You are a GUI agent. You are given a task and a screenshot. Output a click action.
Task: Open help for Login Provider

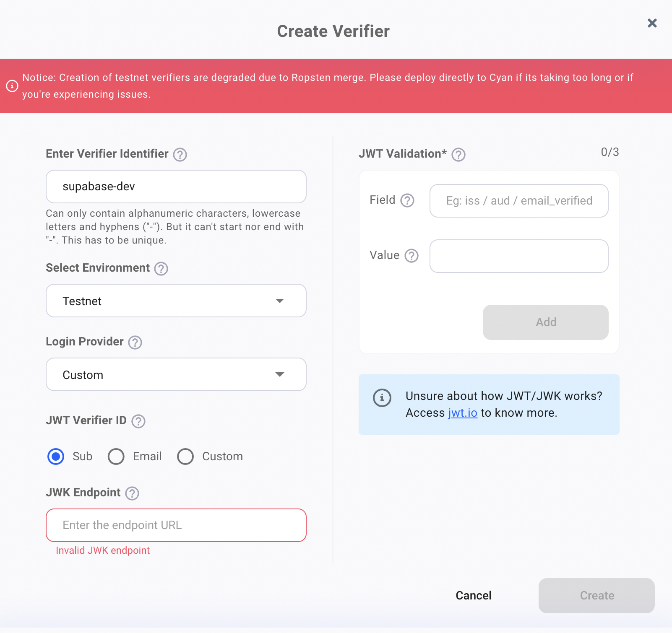point(135,342)
